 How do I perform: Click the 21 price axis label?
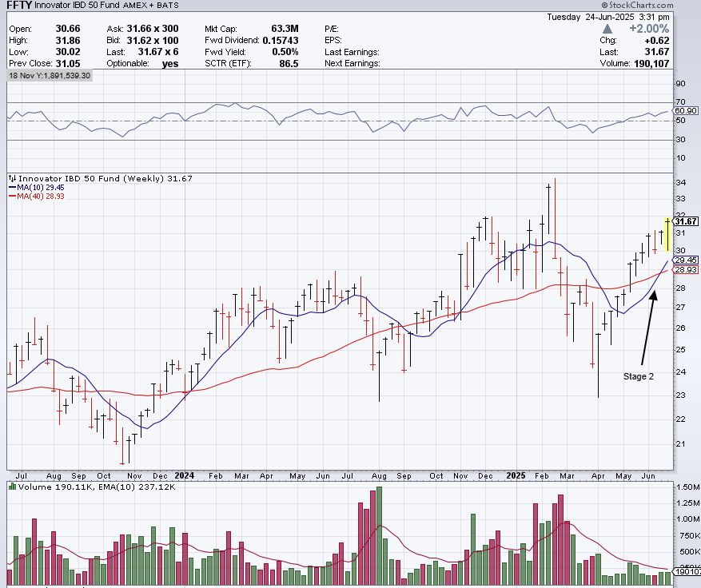pyautogui.click(x=680, y=443)
